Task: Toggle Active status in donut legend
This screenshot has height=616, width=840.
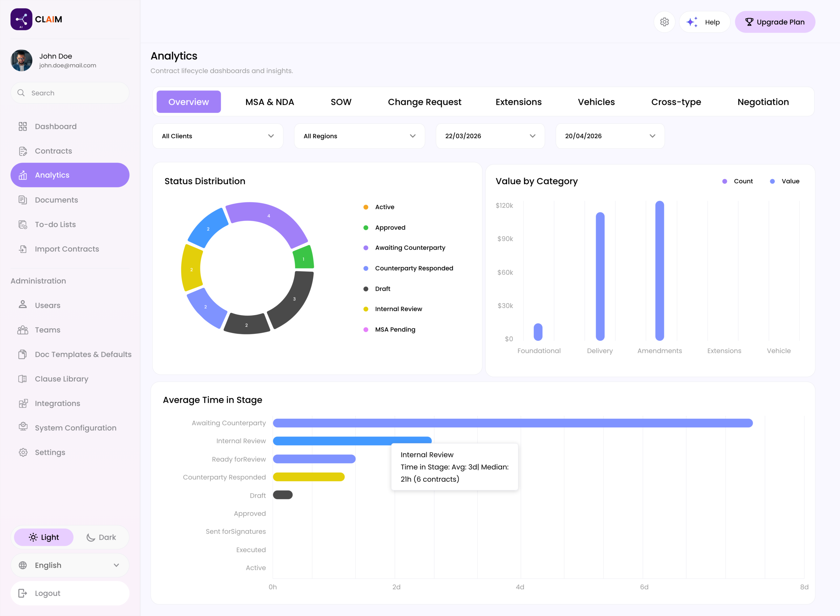Action: [x=379, y=207]
